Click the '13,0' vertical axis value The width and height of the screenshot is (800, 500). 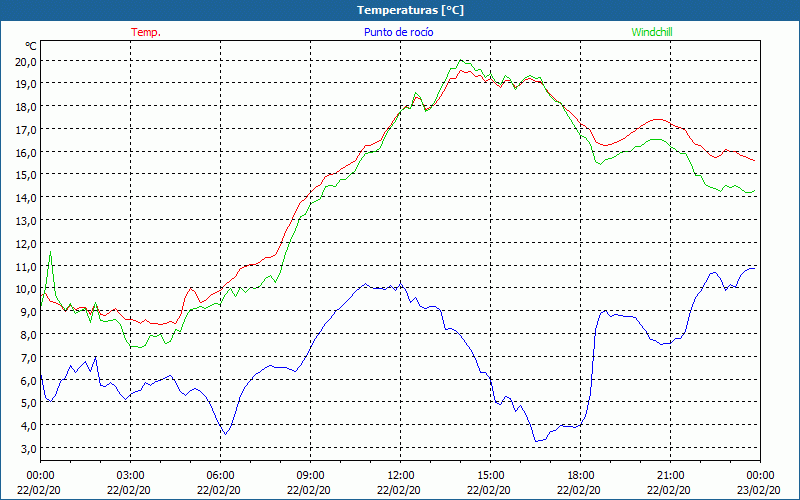(x=26, y=221)
